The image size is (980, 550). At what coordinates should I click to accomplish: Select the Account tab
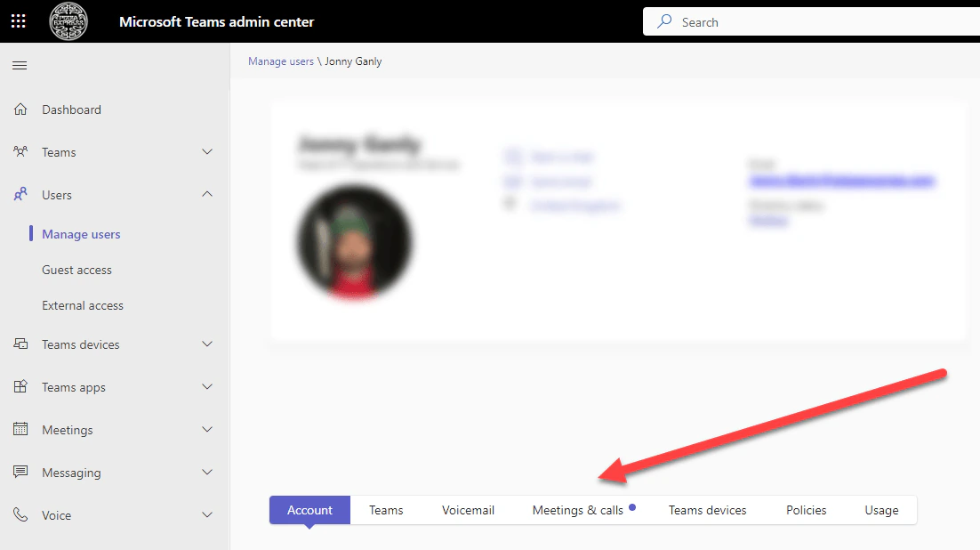click(x=309, y=510)
